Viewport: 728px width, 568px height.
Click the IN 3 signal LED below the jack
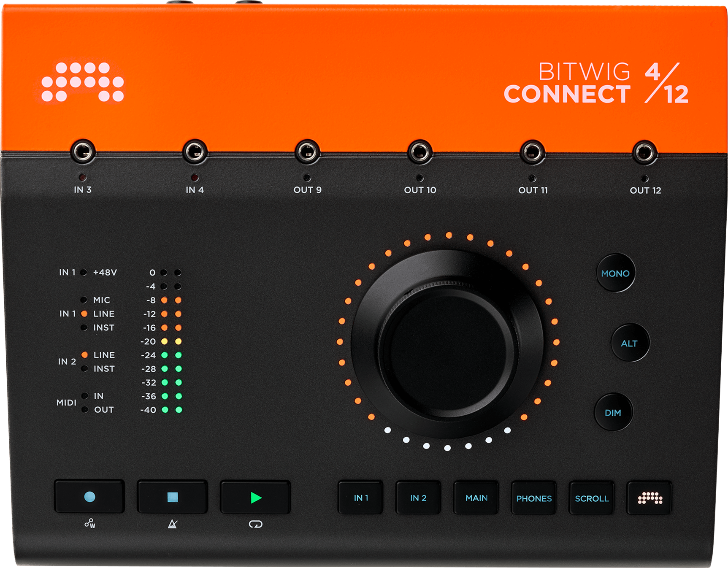[83, 177]
